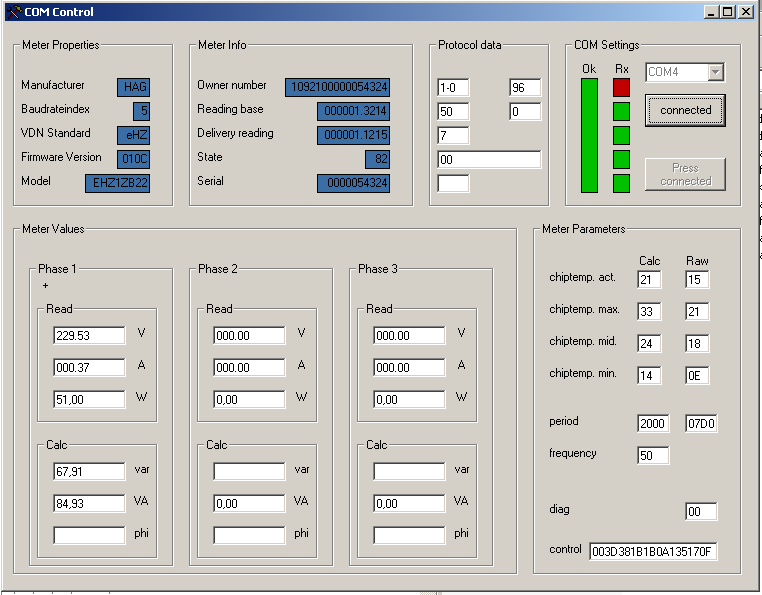Screen dimensions: 762x595
Task: Click period Calc field 2000
Action: (653, 423)
